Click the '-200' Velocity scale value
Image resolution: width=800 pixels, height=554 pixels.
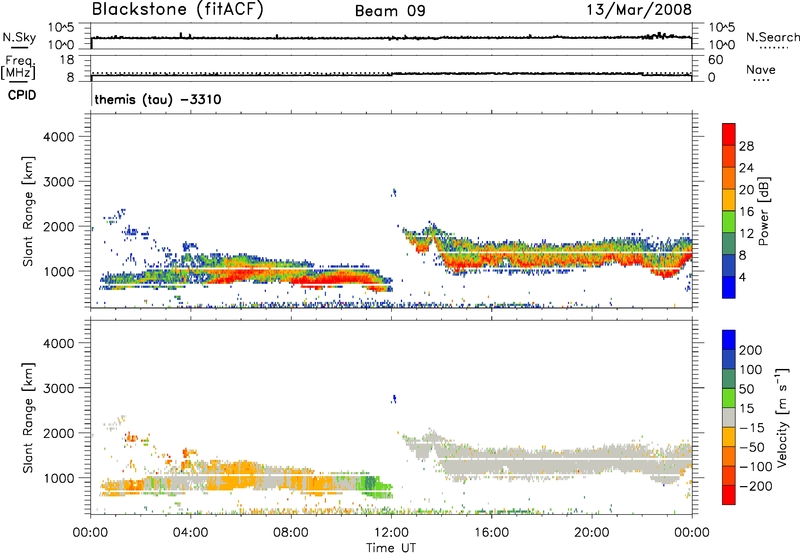[x=755, y=486]
